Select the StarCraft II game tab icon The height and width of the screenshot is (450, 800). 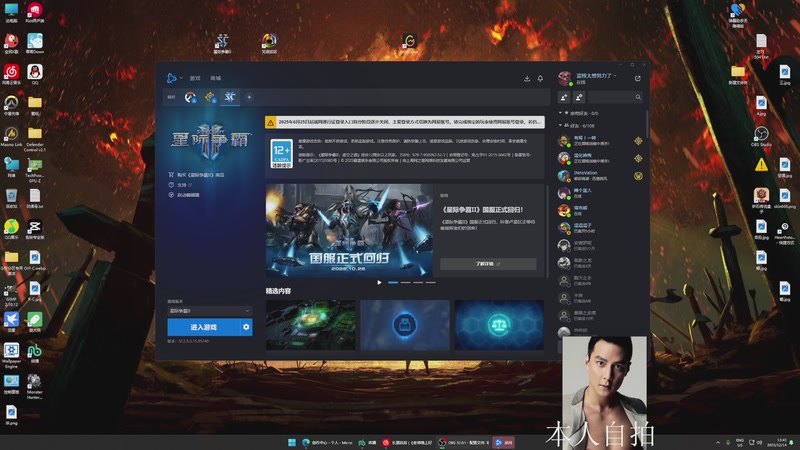(x=230, y=97)
